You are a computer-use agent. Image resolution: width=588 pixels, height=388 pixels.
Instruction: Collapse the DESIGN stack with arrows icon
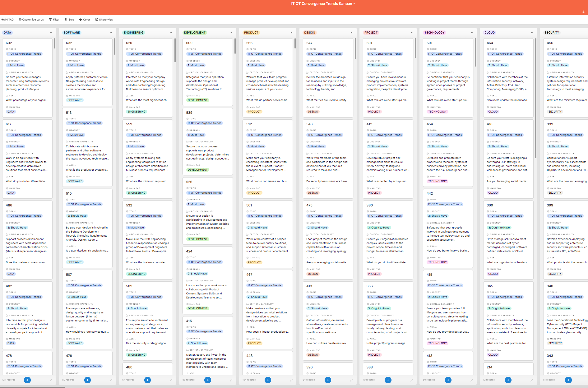351,380
